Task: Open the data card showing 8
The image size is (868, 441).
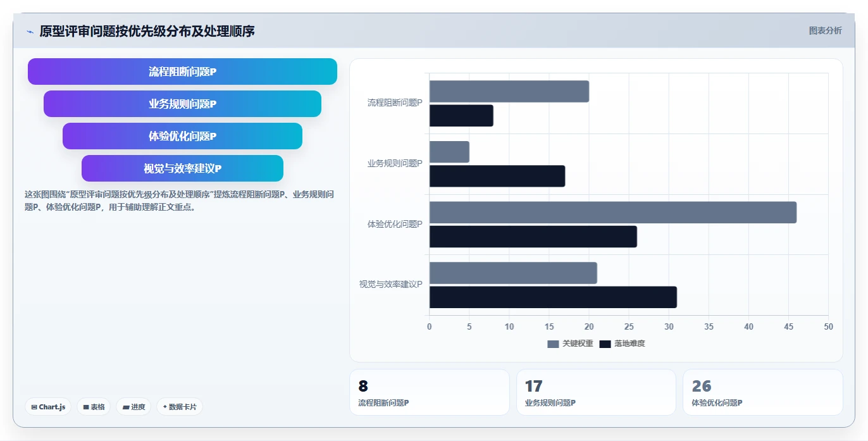Action: pos(430,392)
